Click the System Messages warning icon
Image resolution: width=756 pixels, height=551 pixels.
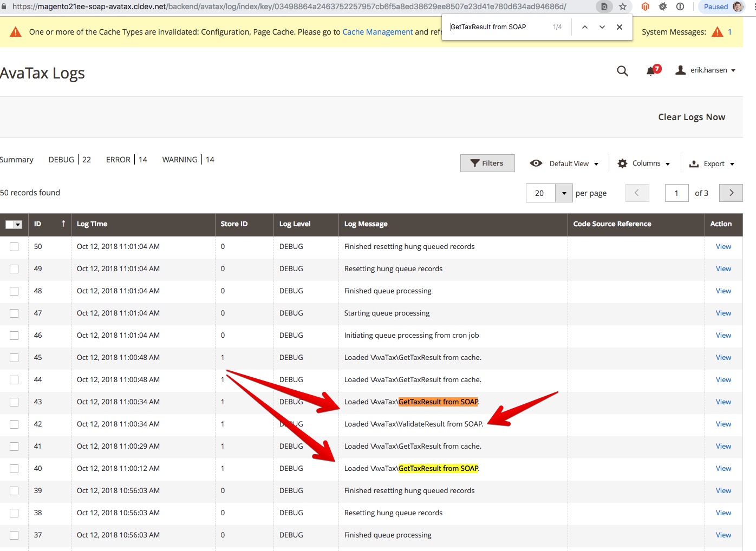click(718, 32)
